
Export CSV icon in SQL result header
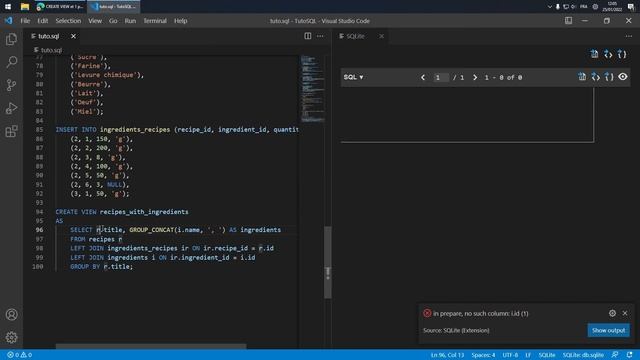coord(582,77)
